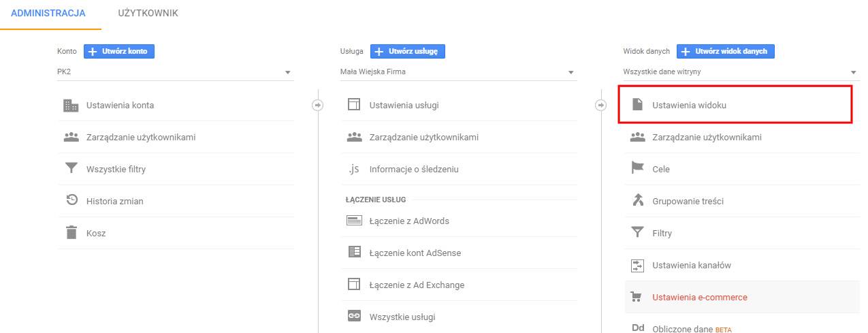Click the history clock icon for Historia zmian
Viewport: 868px width, 333px height.
coord(71,201)
